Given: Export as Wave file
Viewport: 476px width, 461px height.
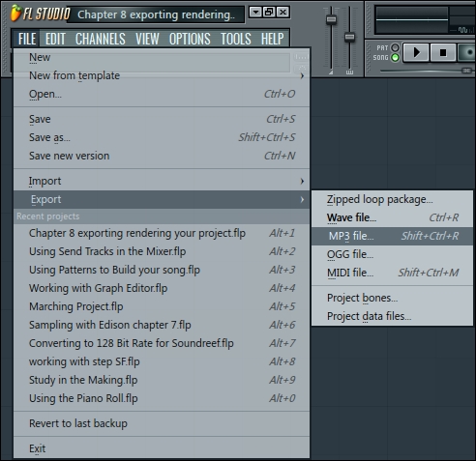Looking at the screenshot, I should coord(392,217).
